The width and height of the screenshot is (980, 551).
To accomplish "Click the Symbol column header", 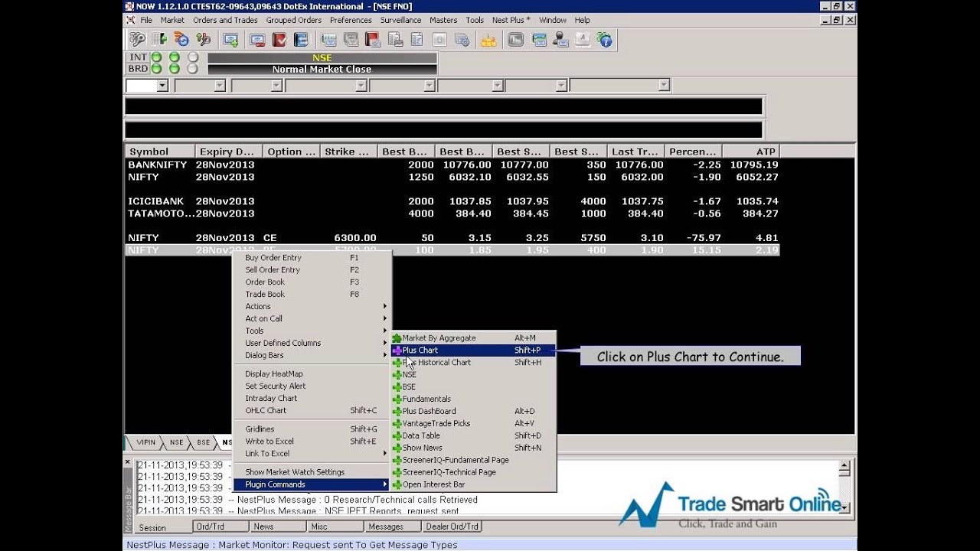I will pos(159,152).
